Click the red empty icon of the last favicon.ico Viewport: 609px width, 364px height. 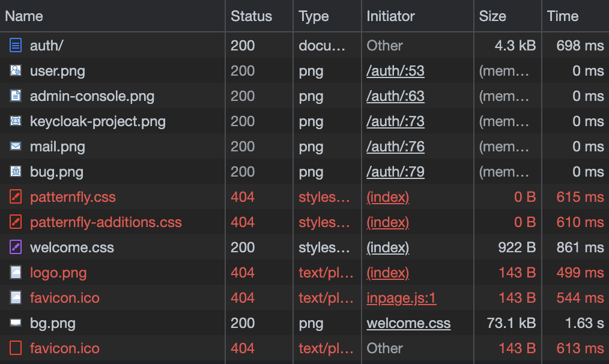[x=16, y=348]
